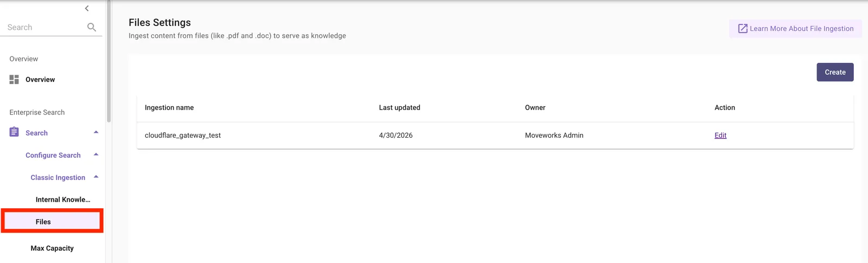
Task: Click the Moveworks Admin owner cell
Action: pos(554,136)
